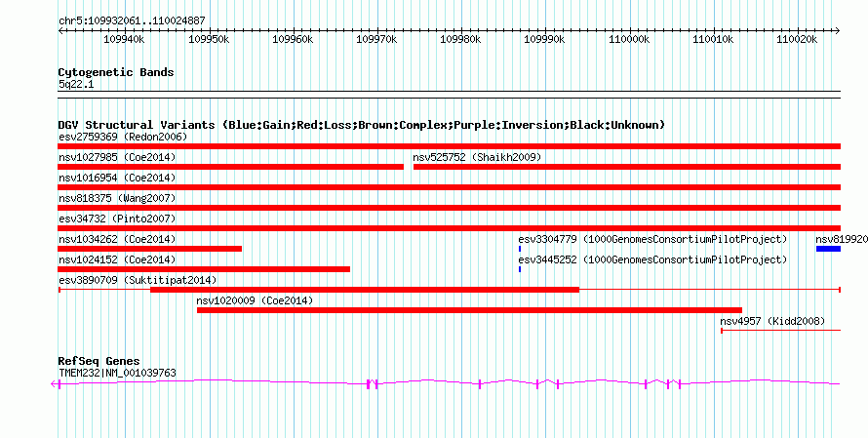Click the 5q22.1 cytogenetic band label
This screenshot has width=868, height=438.
coord(76,84)
